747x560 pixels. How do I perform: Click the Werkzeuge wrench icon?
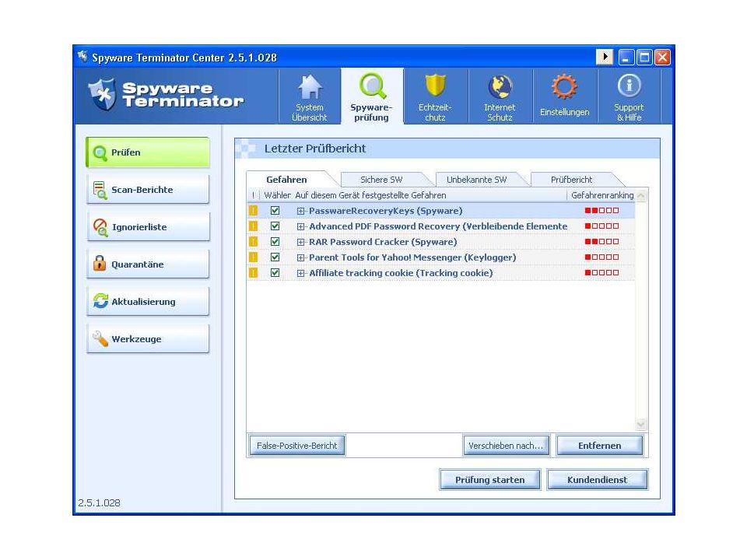coord(100,338)
